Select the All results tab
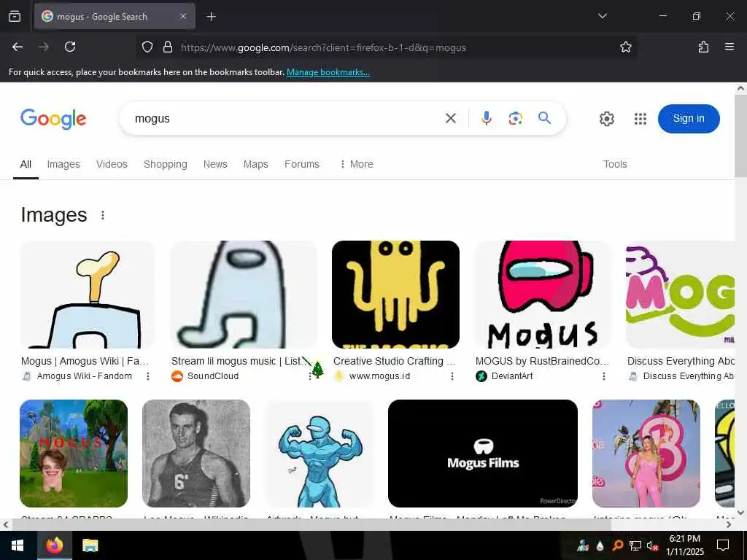This screenshot has height=560, width=747. point(26,164)
